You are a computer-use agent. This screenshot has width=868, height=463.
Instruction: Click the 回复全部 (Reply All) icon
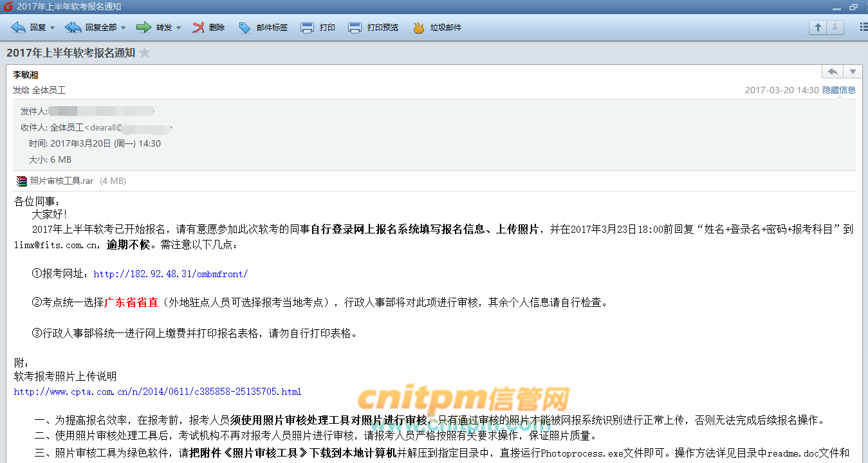click(73, 28)
